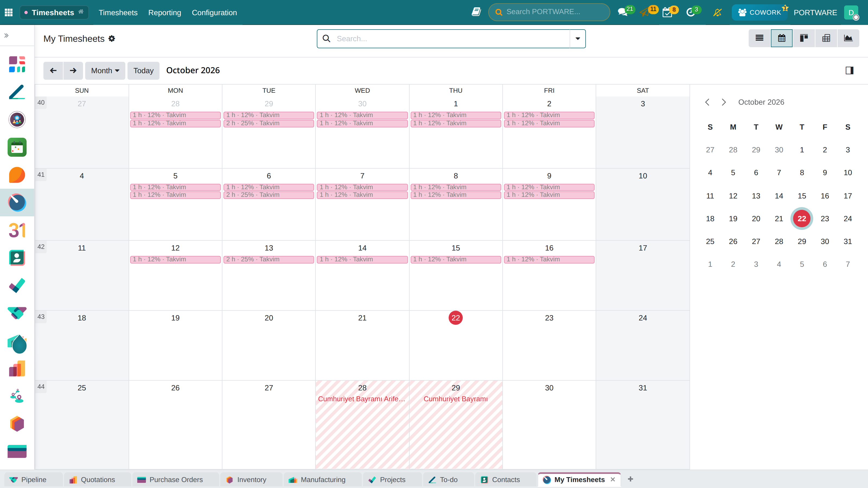Click the Timesheets app title
The height and width of the screenshot is (488, 868).
[53, 12]
